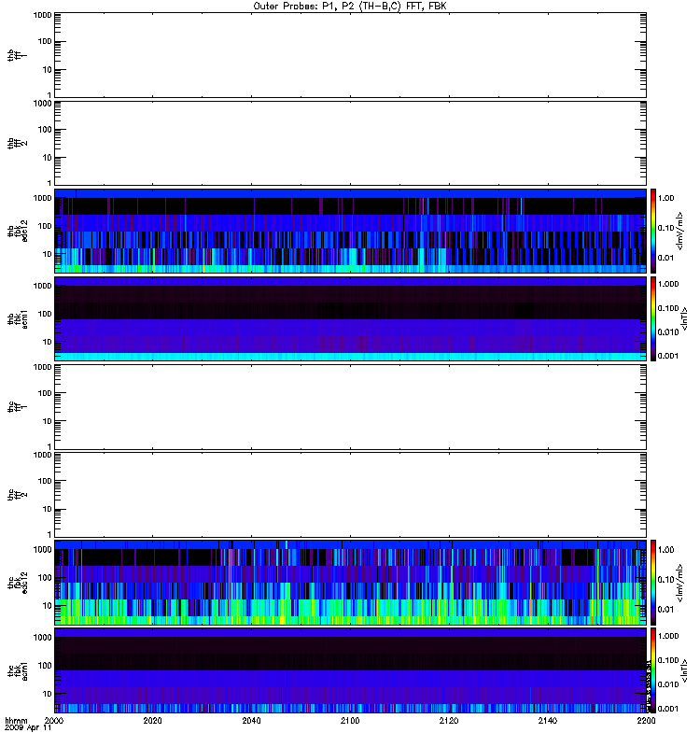The width and height of the screenshot is (700, 747).
Task: Click the 0.010 value on thc scm1 color bar
Action: click(668, 684)
